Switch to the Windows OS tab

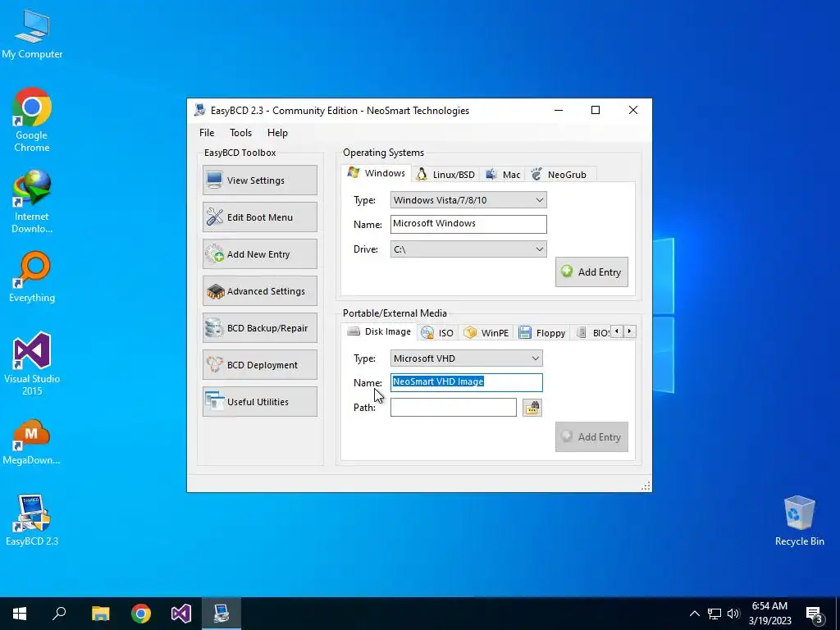(376, 173)
